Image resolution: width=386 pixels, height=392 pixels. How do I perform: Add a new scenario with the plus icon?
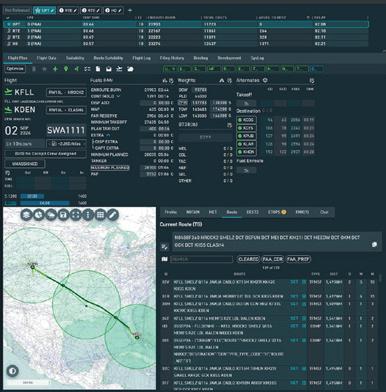[x=130, y=10]
